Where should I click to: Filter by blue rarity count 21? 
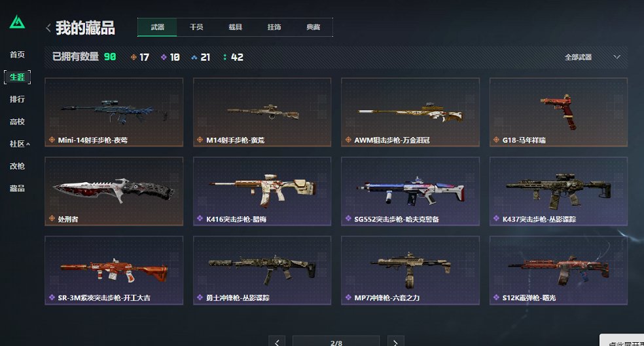(x=201, y=57)
